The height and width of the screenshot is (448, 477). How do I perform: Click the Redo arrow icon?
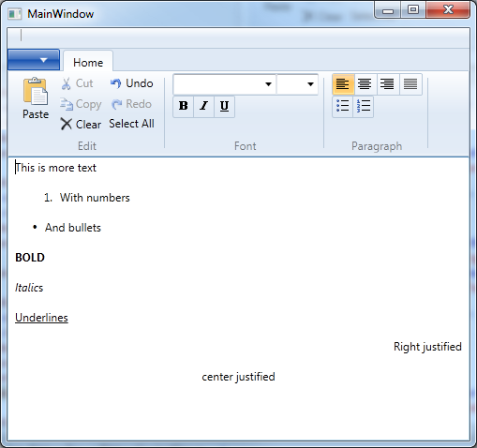coord(116,104)
